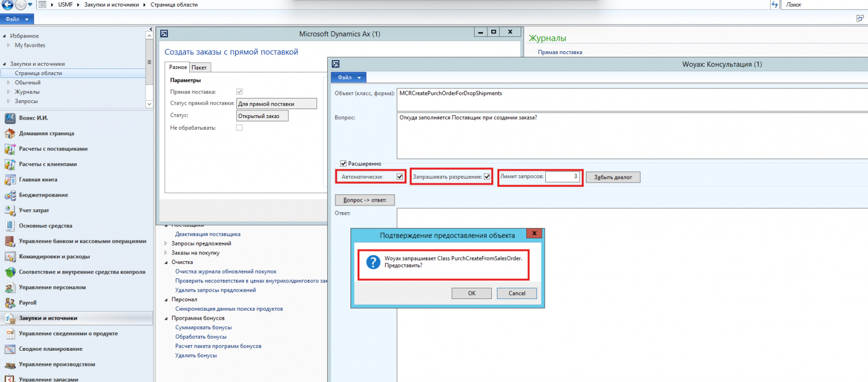Open Управление сведениями о продукте
Viewport: 868px width, 382px height.
click(68, 334)
